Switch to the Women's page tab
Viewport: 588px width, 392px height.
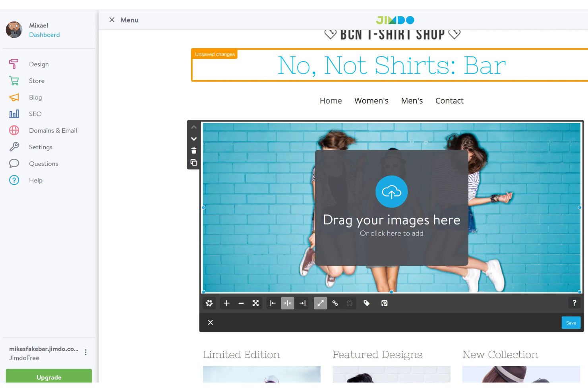(371, 100)
